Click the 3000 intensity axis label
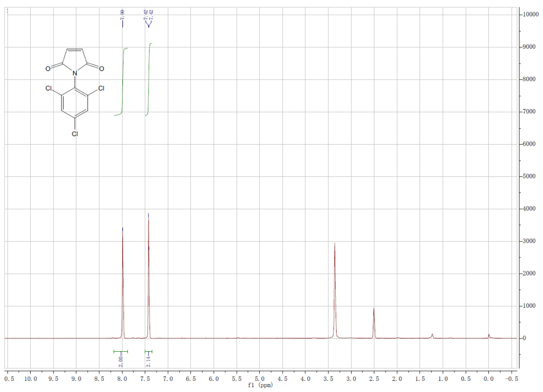Viewport: 543px width, 392px height. pyautogui.click(x=529, y=241)
